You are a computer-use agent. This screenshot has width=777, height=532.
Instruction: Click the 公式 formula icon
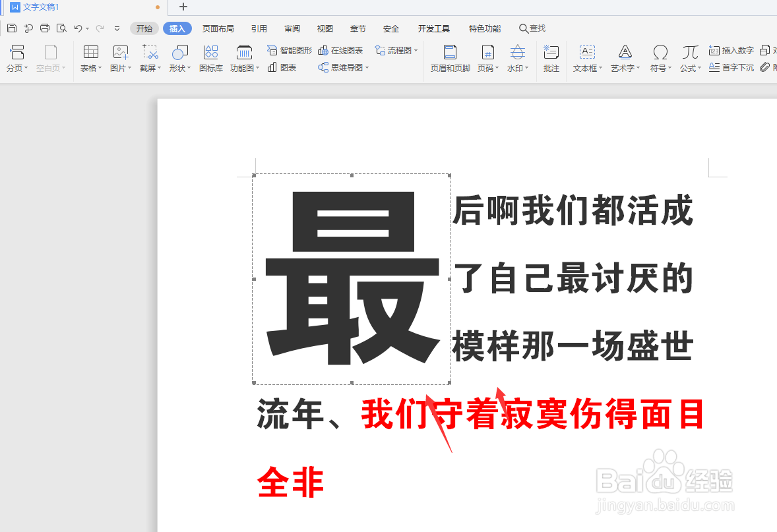point(691,52)
